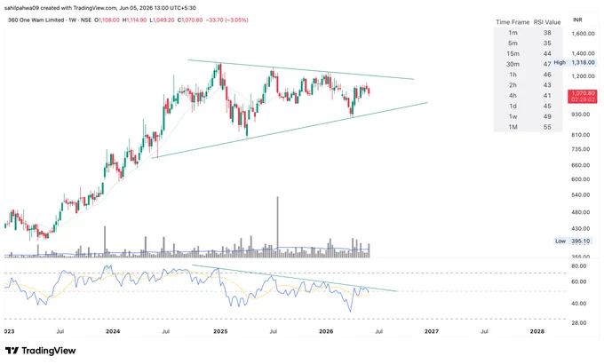604x364 pixels.
Task: Click the open price value O1,108.00
Action: (109, 20)
